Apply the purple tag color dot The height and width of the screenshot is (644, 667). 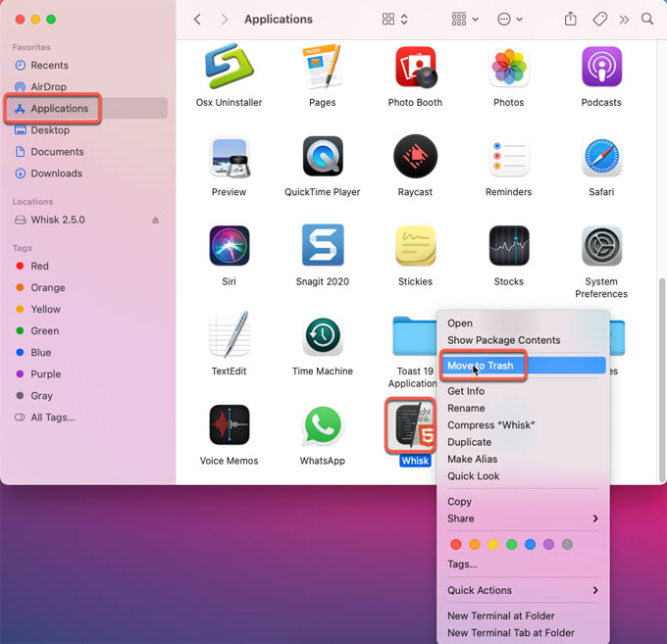[x=548, y=544]
